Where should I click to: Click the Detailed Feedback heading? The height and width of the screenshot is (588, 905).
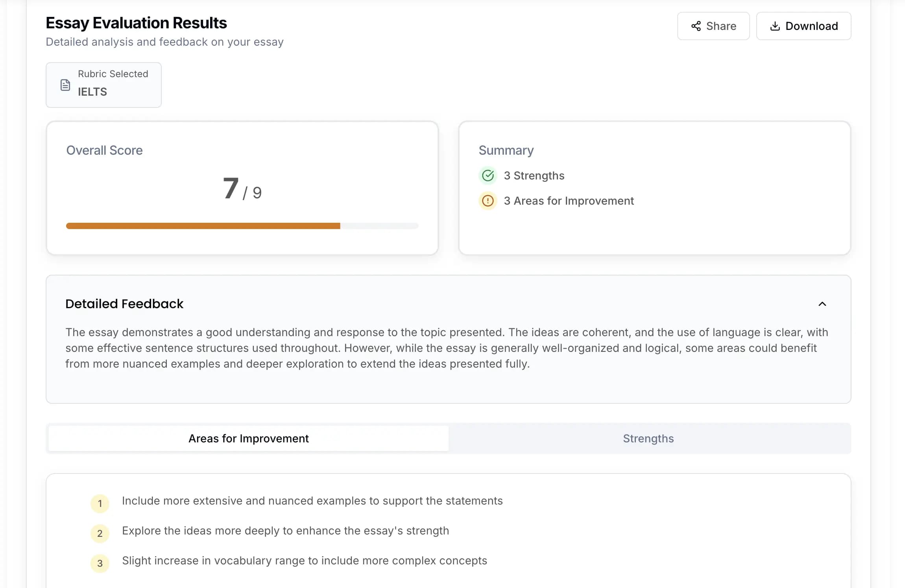coord(124,304)
